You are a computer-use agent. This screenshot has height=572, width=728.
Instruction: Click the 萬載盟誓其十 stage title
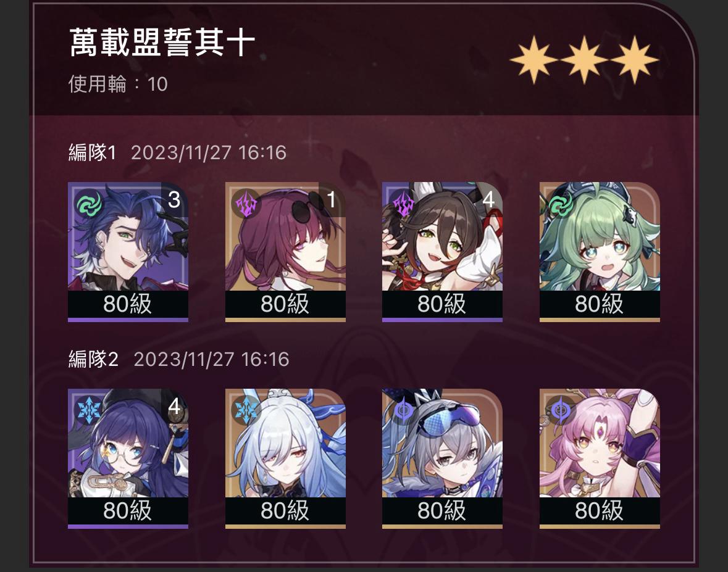coord(162,42)
